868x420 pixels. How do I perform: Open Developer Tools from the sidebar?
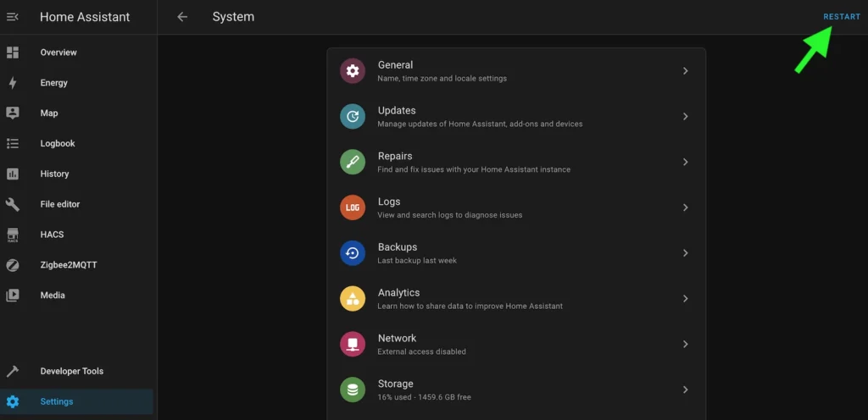click(71, 371)
